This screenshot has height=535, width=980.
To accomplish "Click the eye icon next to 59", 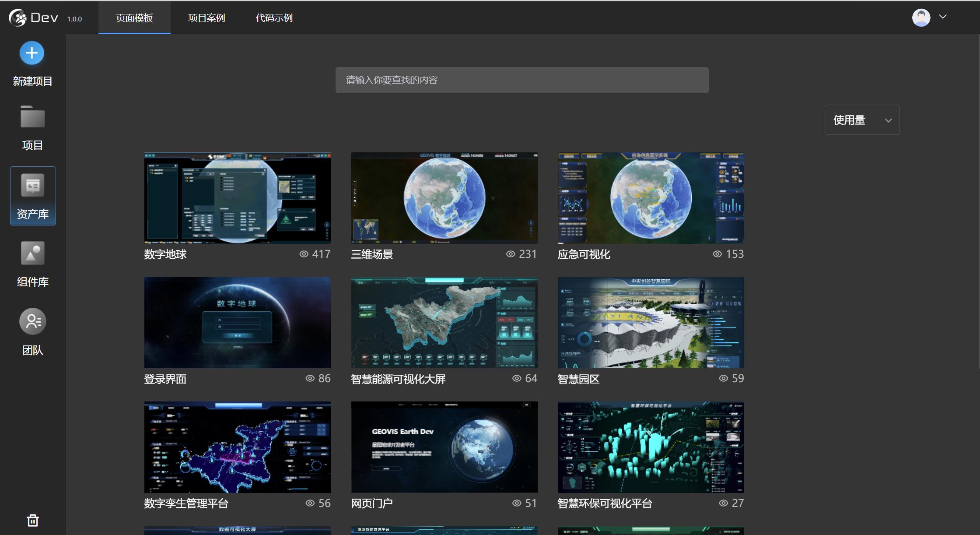I will click(x=724, y=378).
